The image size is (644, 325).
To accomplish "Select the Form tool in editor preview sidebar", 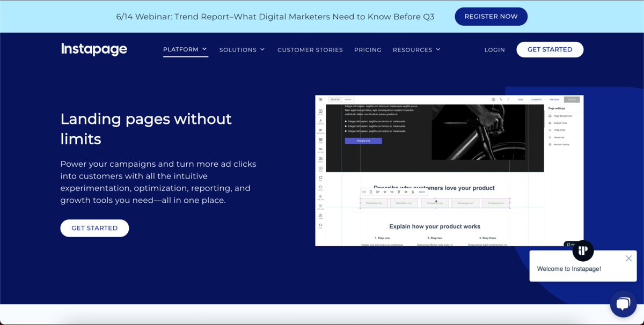I will pos(320,141).
